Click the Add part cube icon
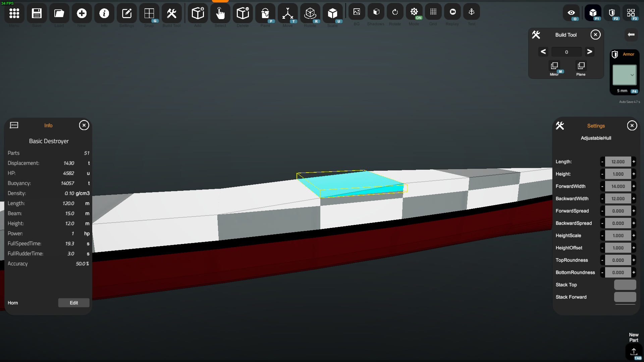 coord(198,13)
